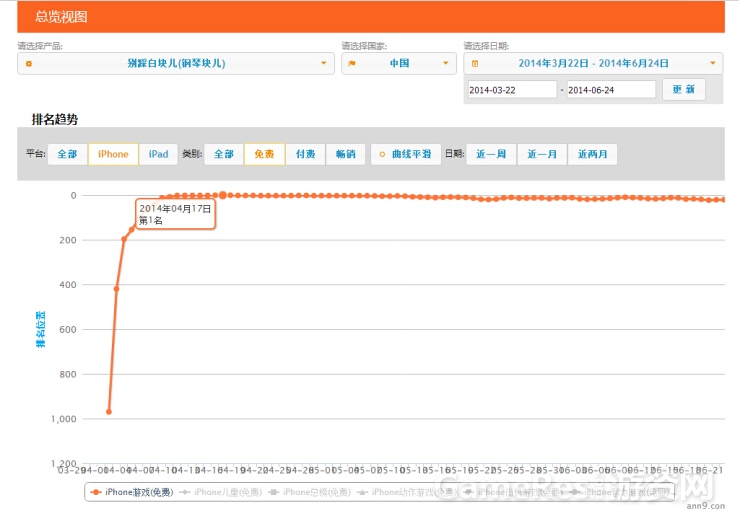The width and height of the screenshot is (739, 520).
Task: Click the tooltip text 2014年04月17日
Action: 175,208
